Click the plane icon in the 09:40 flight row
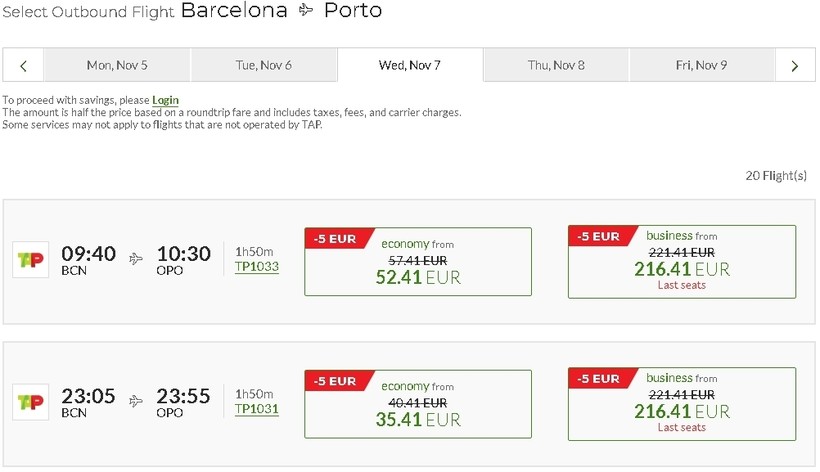This screenshot has height=472, width=820. coord(136,259)
